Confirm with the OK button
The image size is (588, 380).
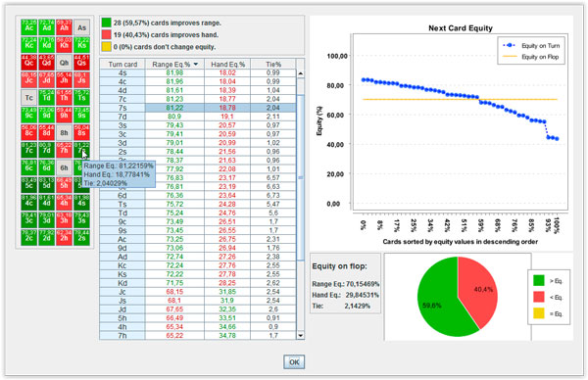(294, 362)
